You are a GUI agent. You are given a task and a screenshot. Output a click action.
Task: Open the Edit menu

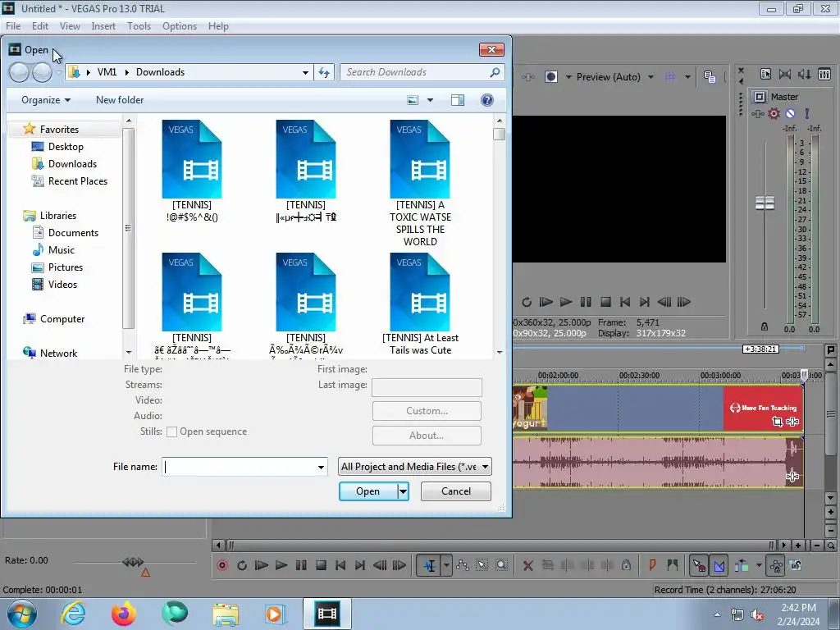[x=39, y=26]
